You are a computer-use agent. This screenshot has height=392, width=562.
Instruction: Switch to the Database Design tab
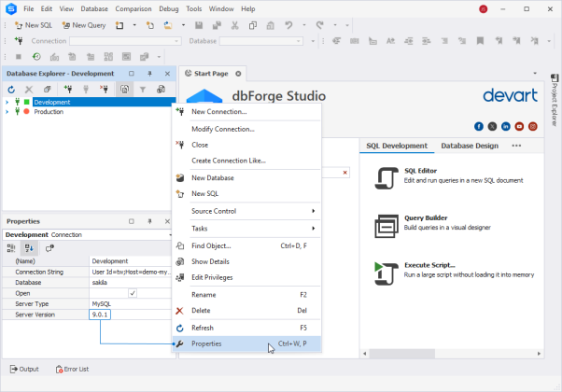click(x=469, y=146)
